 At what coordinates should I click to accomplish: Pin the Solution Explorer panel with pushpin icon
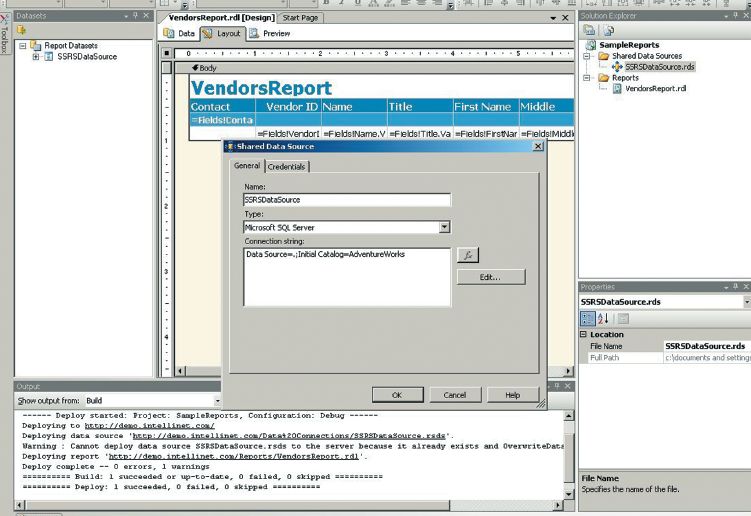coord(733,16)
